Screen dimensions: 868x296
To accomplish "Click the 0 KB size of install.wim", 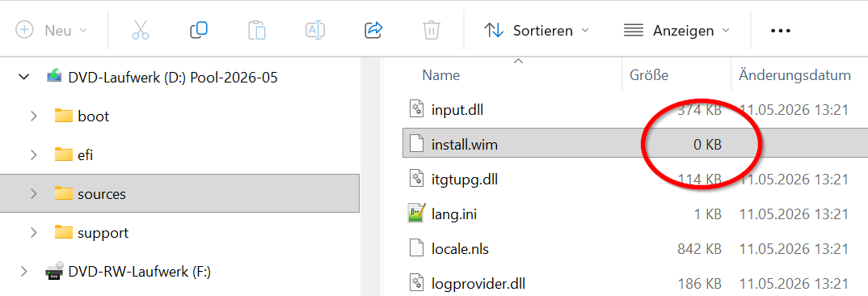I will coord(707,145).
